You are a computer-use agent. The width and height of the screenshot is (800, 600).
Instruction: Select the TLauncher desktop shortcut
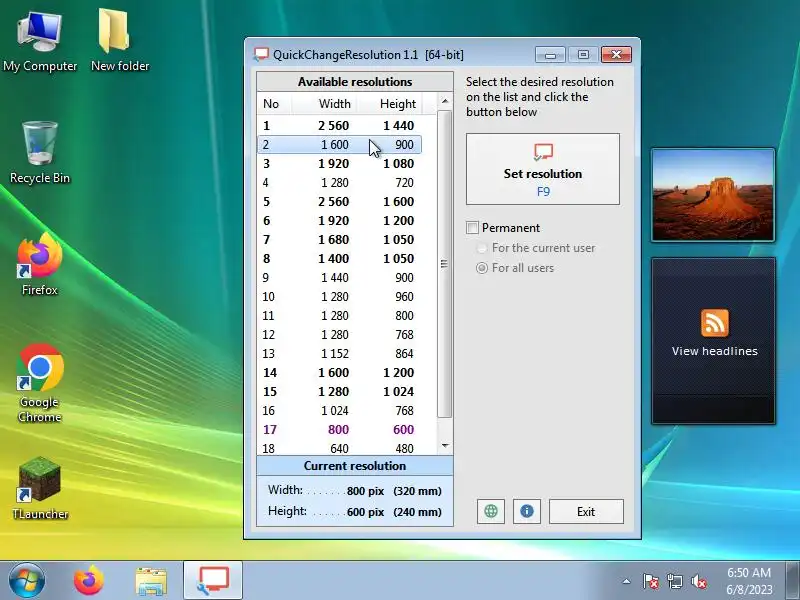click(x=40, y=489)
